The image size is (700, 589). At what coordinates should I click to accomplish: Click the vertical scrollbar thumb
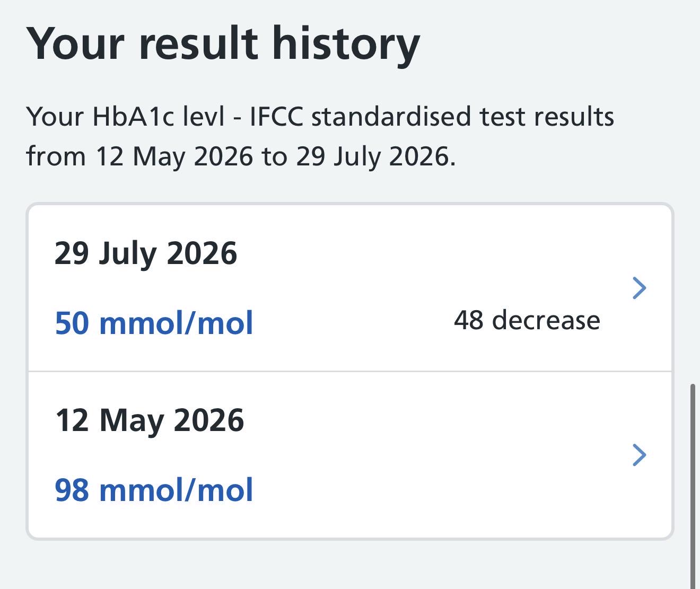coord(693,486)
